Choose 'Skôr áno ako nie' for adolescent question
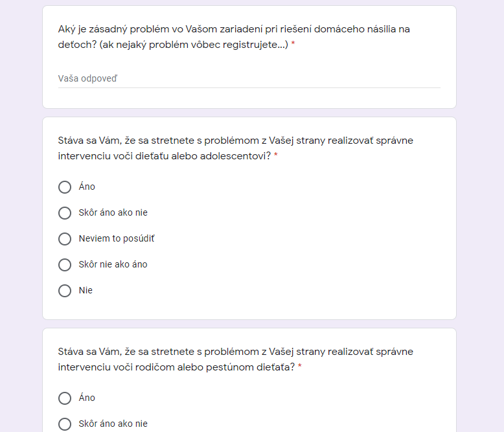The image size is (504, 432). (65, 213)
